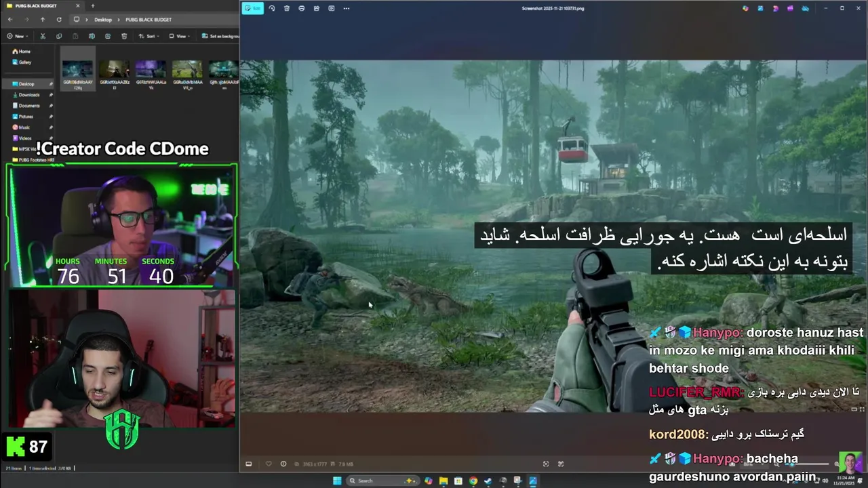Click the Cut scissors icon
868x488 pixels.
pos(43,36)
